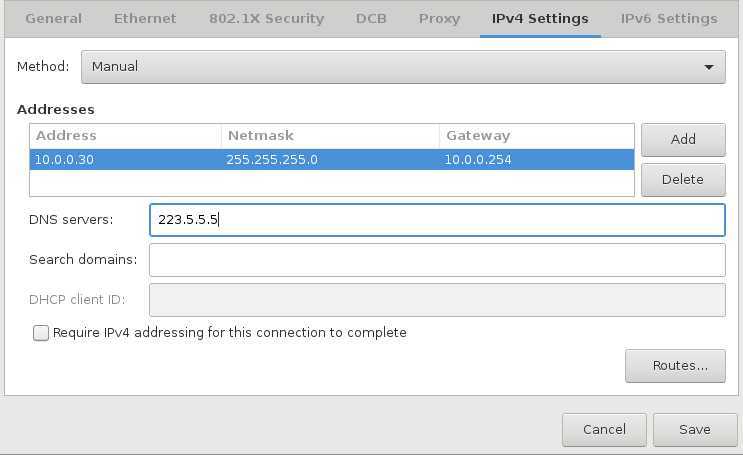
Task: Open the 802.1X Security tab
Action: tap(267, 18)
